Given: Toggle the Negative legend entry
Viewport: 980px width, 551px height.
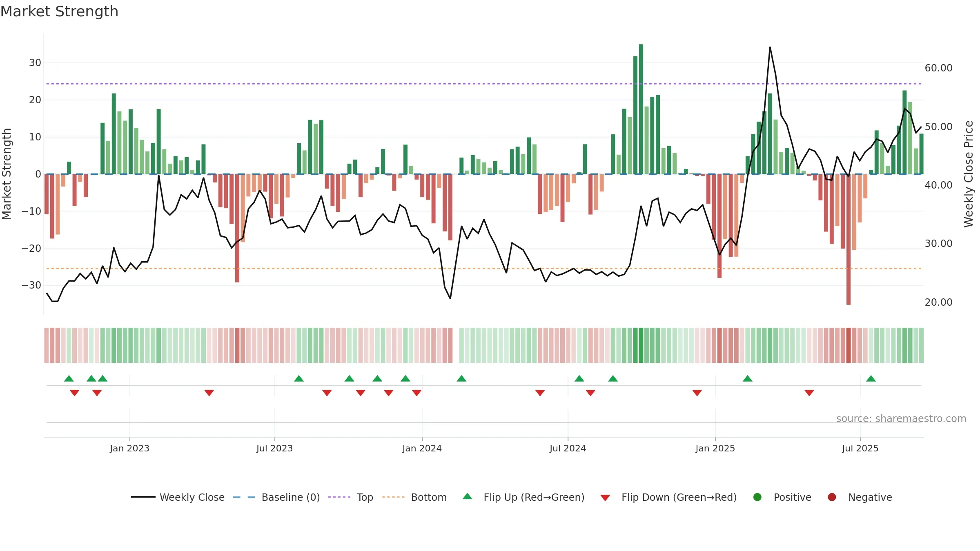Looking at the screenshot, I should pyautogui.click(x=860, y=497).
